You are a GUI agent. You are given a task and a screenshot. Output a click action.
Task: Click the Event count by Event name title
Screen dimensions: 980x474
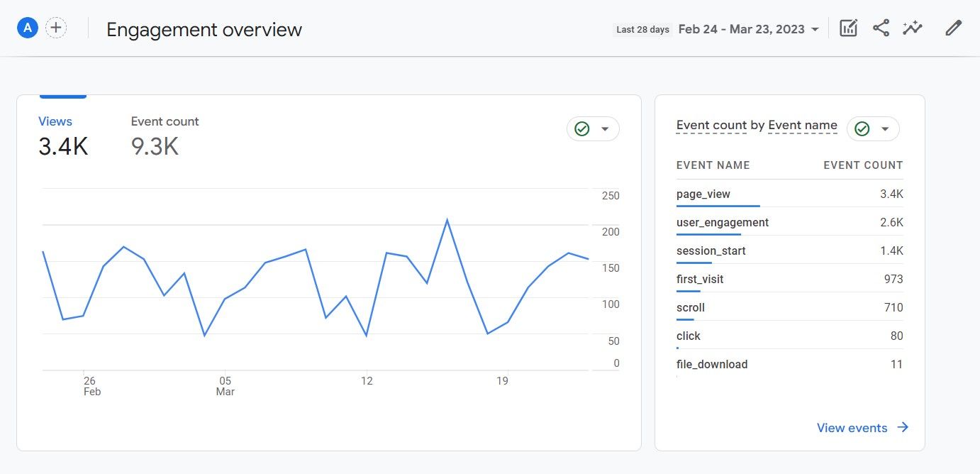pos(756,125)
